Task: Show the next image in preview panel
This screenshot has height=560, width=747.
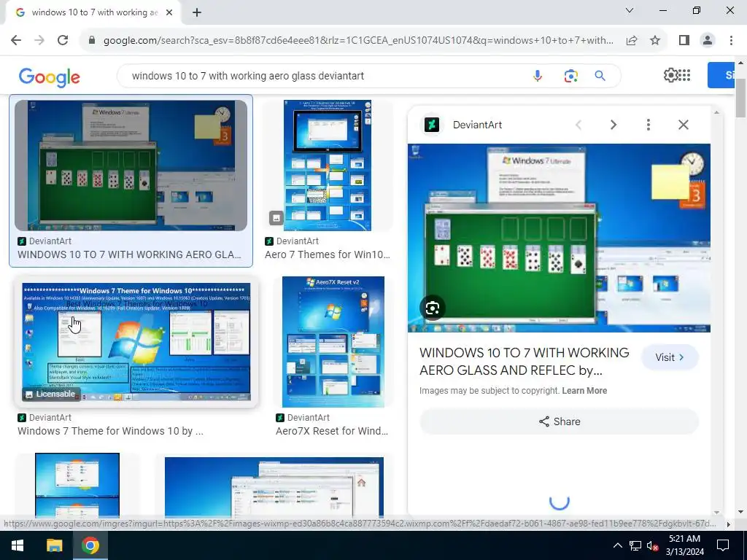Action: [613, 125]
